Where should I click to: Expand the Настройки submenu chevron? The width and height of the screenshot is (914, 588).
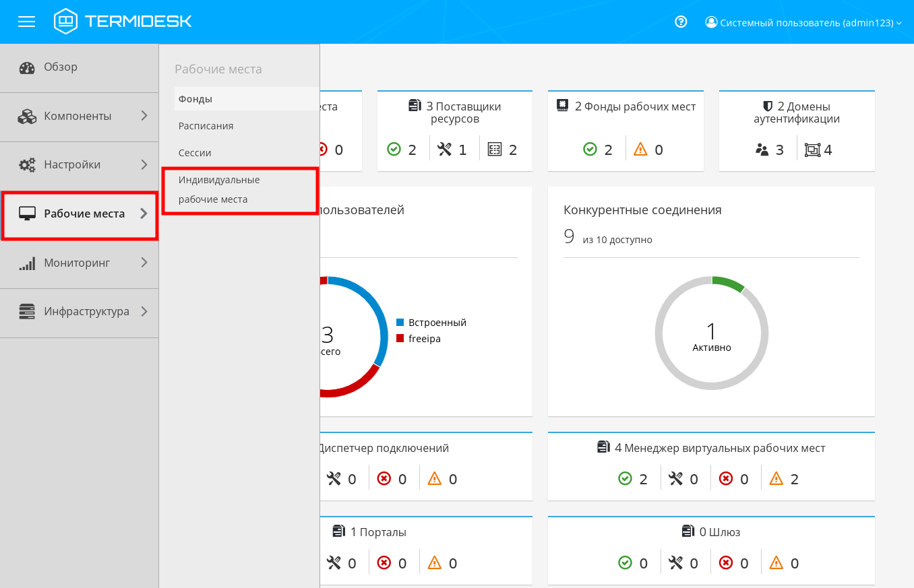(144, 164)
